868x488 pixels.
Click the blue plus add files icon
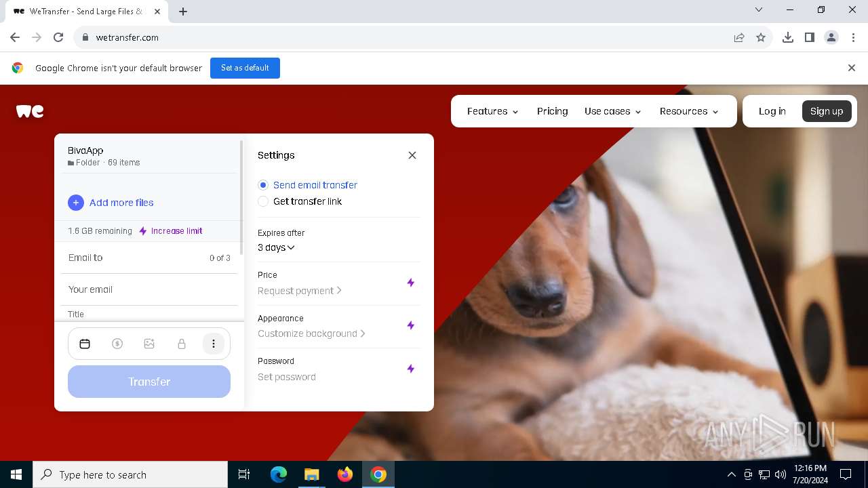click(76, 203)
